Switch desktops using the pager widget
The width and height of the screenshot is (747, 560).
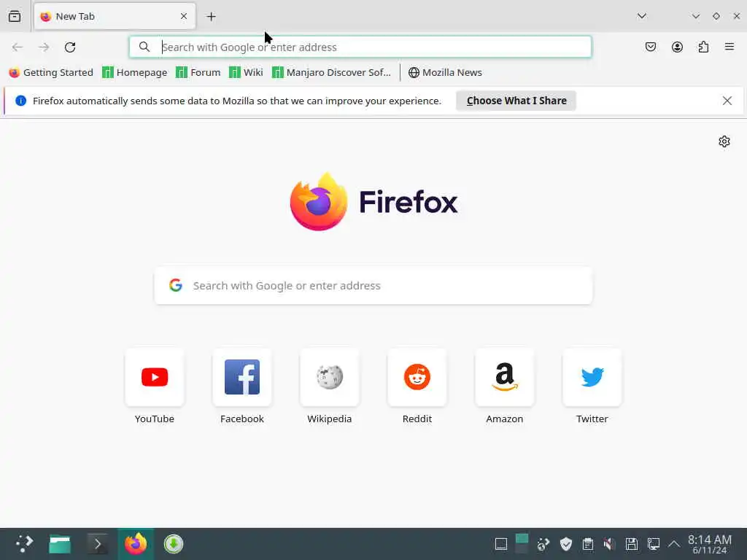coord(522,544)
